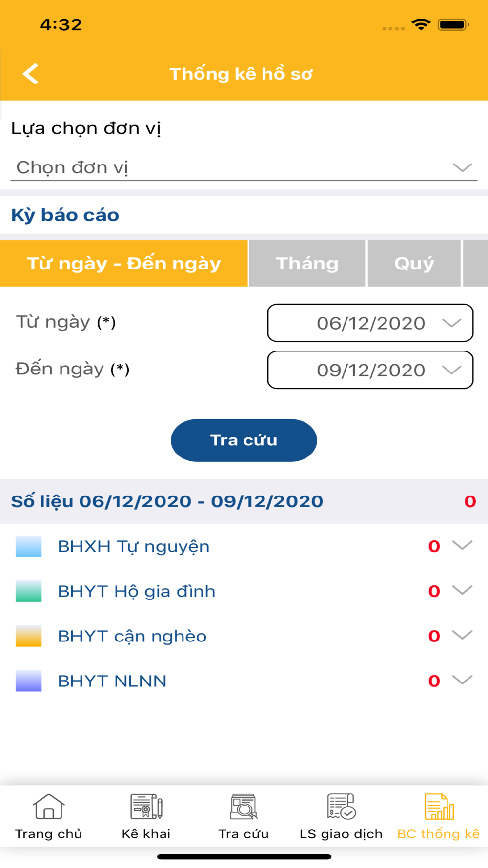Open the Đến ngày date picker

[370, 370]
